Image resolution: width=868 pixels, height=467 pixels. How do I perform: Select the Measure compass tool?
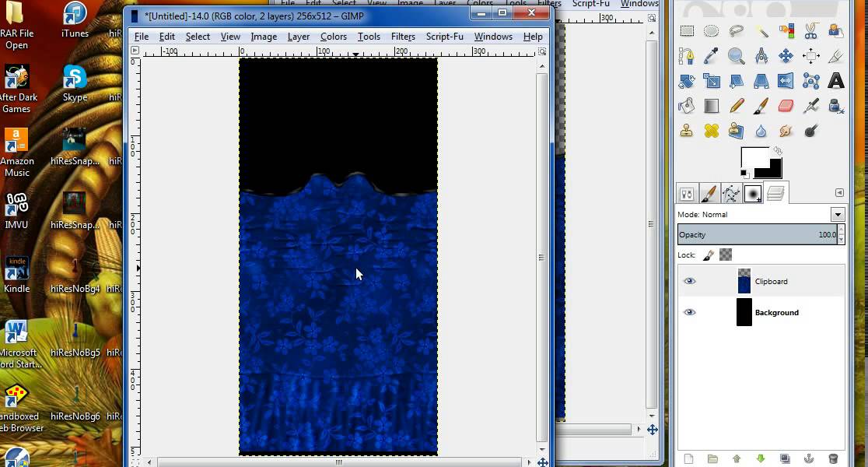pos(761,56)
